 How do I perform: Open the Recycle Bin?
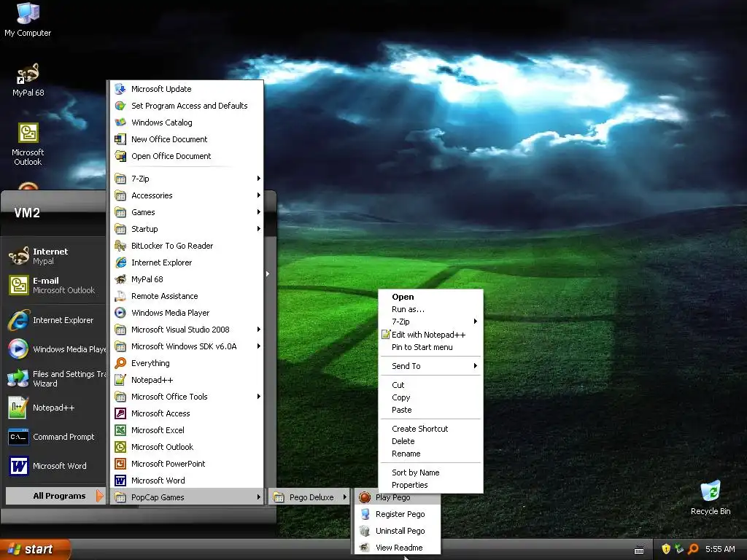click(711, 497)
